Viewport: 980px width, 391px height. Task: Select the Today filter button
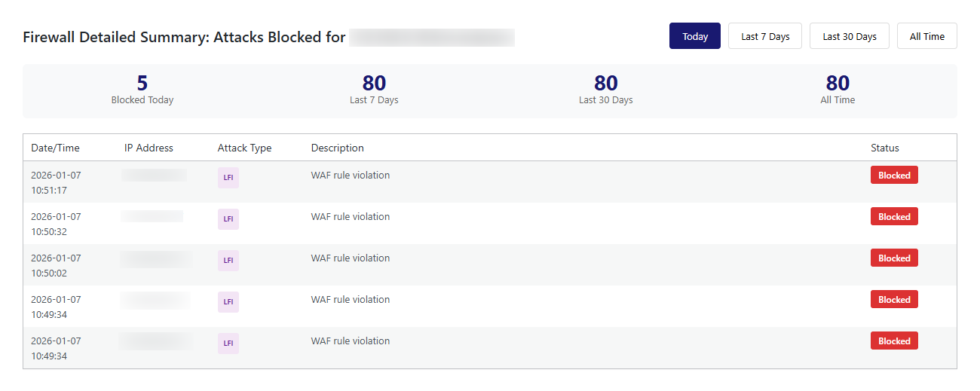point(694,36)
